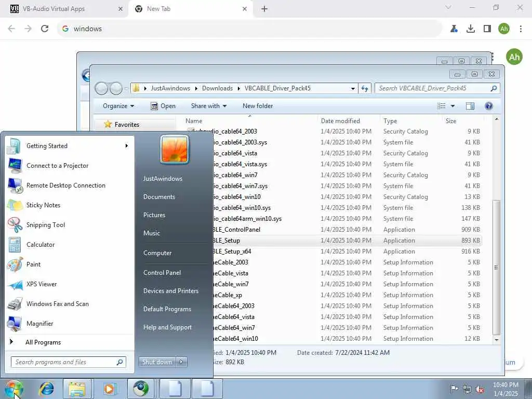The image size is (532, 399).
Task: Click the Start orb button
Action: [14, 389]
